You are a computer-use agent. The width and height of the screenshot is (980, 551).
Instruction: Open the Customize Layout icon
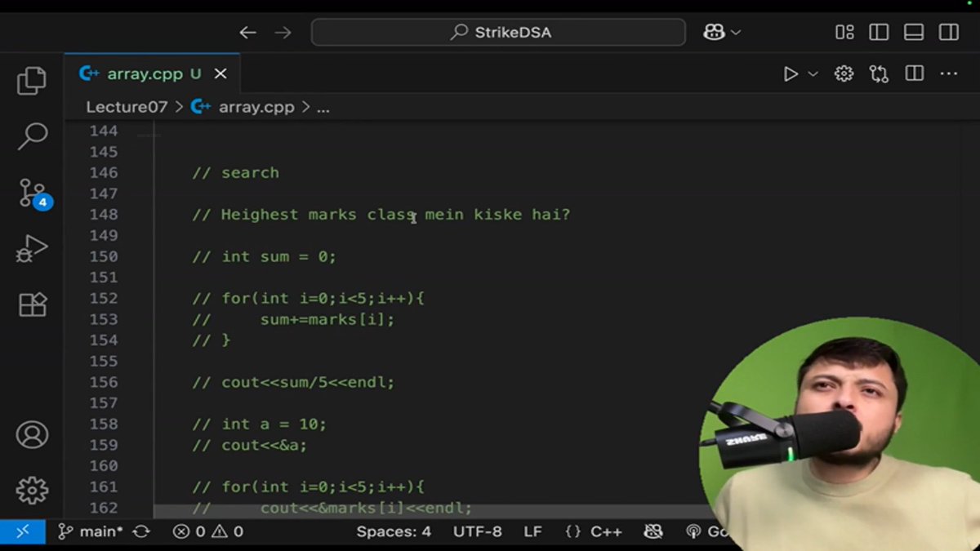point(844,33)
